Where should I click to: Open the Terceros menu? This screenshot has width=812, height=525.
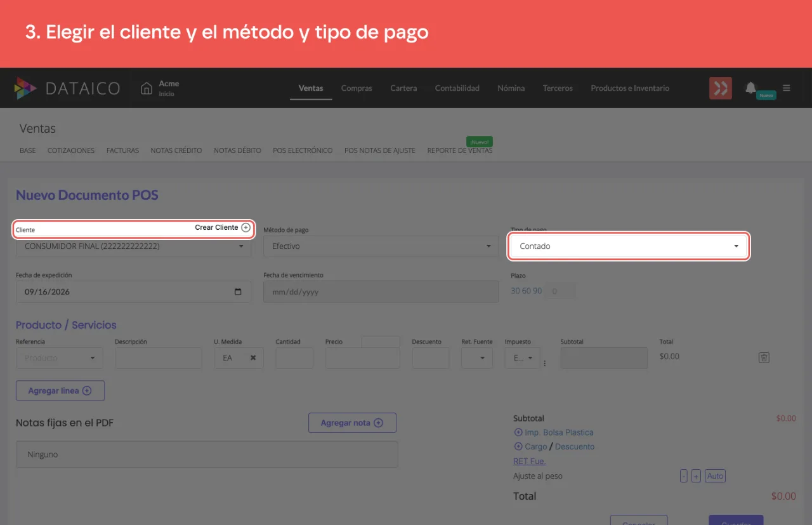558,88
